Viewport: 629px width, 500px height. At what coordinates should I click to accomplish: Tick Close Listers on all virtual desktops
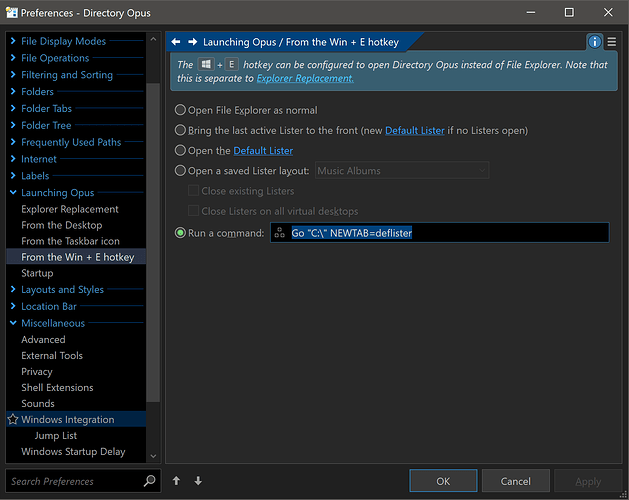[x=193, y=211]
